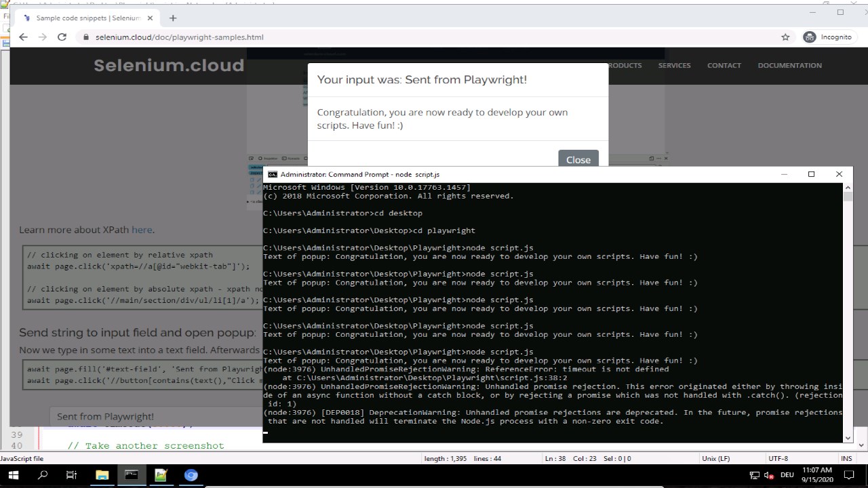Open the SERVICES nav menu
Image resolution: width=868 pixels, height=488 pixels.
pyautogui.click(x=674, y=66)
